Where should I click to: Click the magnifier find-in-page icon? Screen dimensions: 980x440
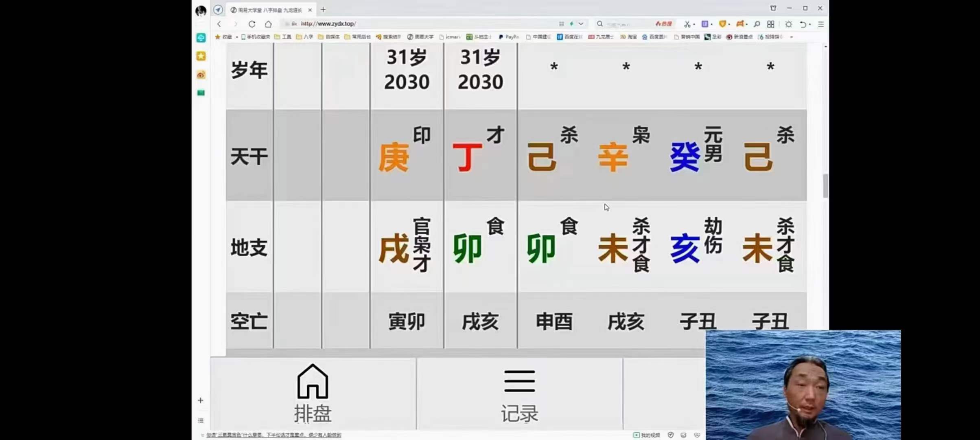[x=757, y=24]
